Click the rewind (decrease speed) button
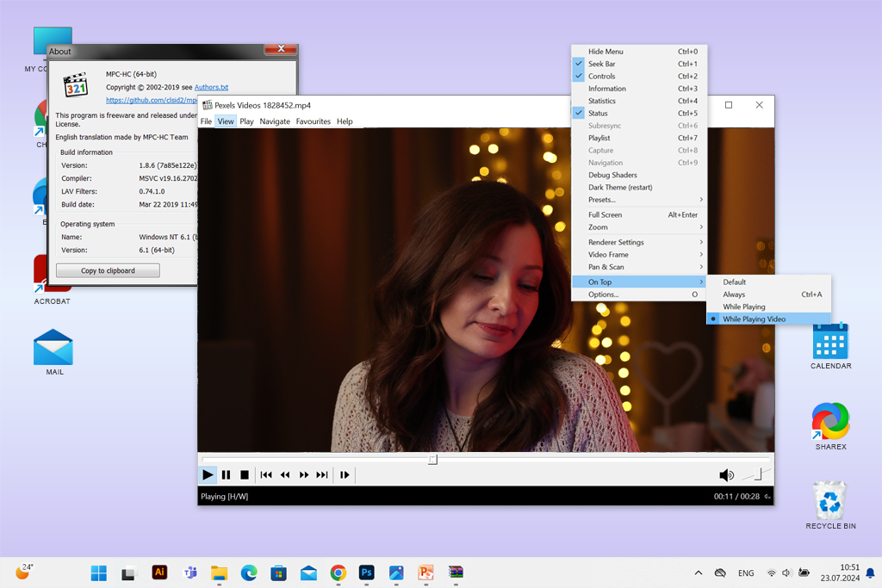Image resolution: width=882 pixels, height=588 pixels. pyautogui.click(x=285, y=475)
